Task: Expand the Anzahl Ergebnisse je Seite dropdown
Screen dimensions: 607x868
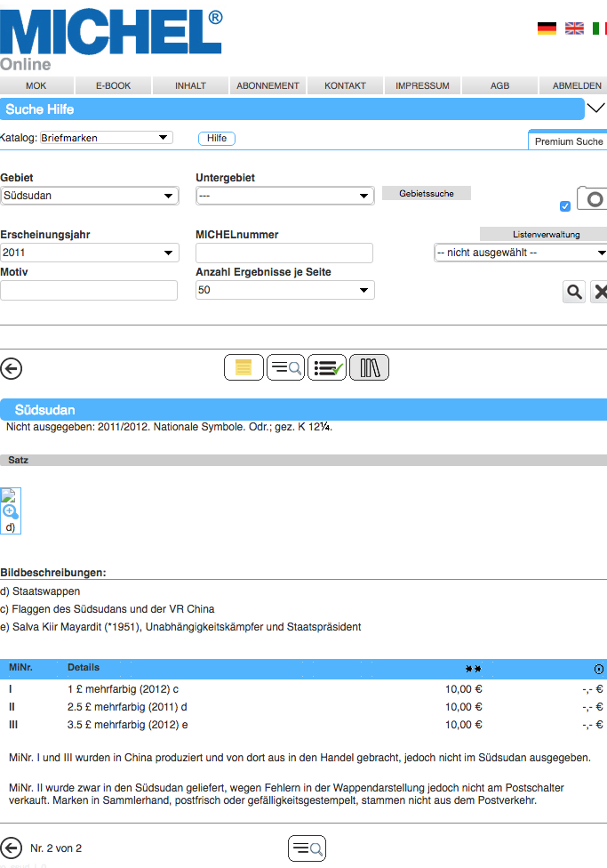Action: point(284,290)
